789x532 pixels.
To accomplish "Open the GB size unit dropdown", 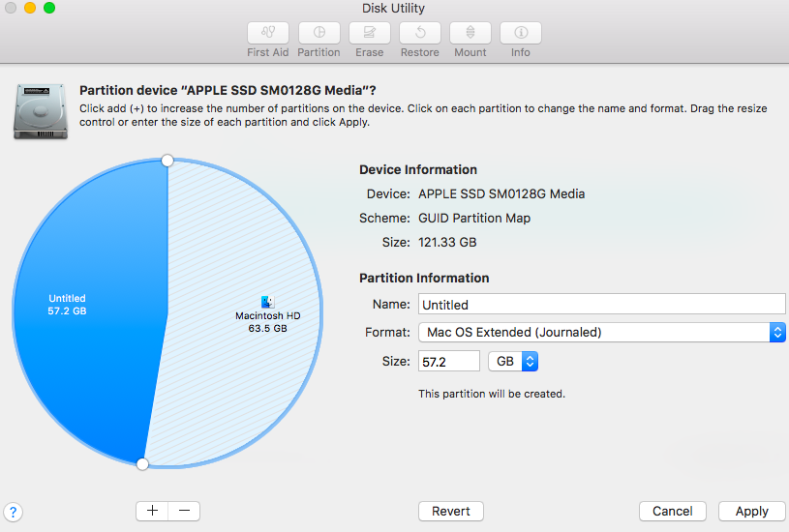I will coord(513,362).
